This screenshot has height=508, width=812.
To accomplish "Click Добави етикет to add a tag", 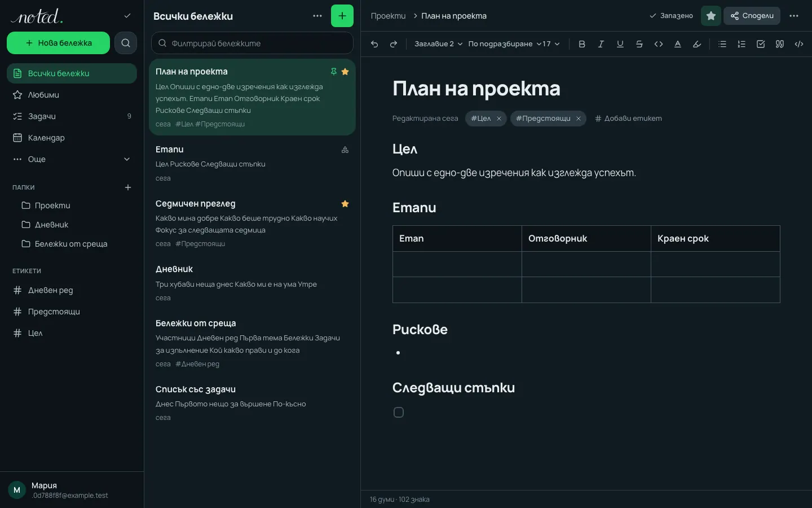I will [628, 119].
